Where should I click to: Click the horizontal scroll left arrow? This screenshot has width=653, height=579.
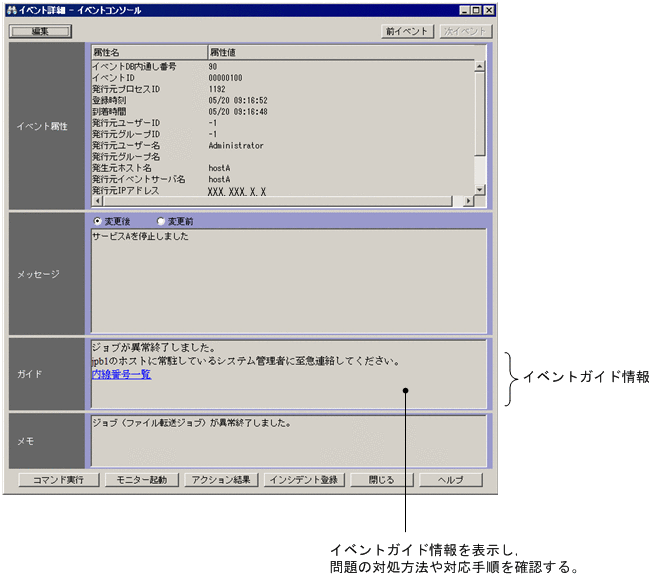pos(97,201)
